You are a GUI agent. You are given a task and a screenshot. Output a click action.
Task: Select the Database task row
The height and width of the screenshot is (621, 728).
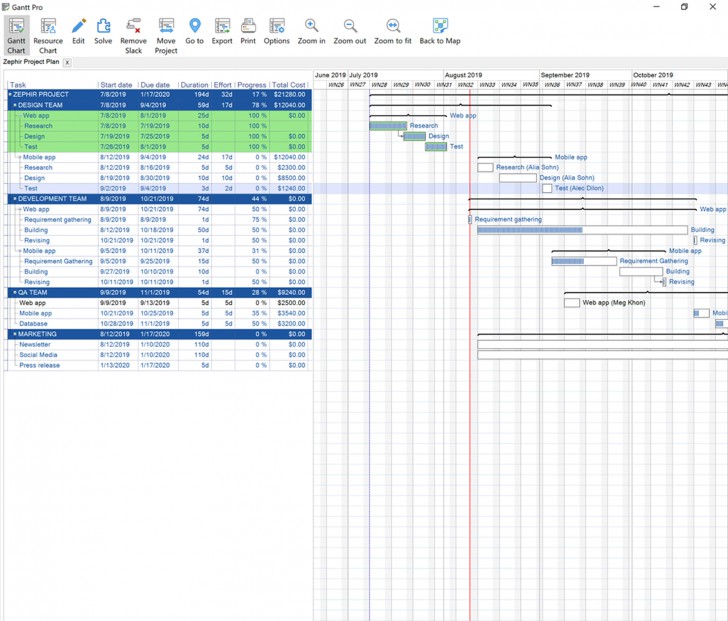159,323
